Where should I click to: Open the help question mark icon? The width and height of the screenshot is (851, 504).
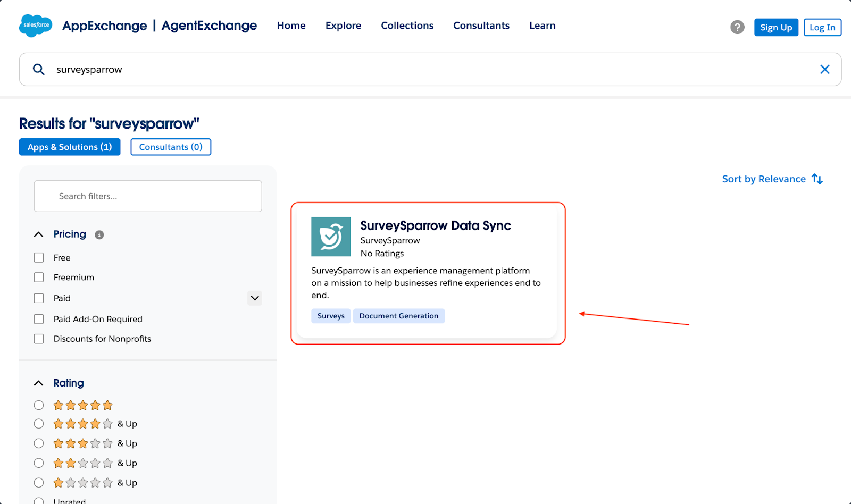tap(737, 27)
